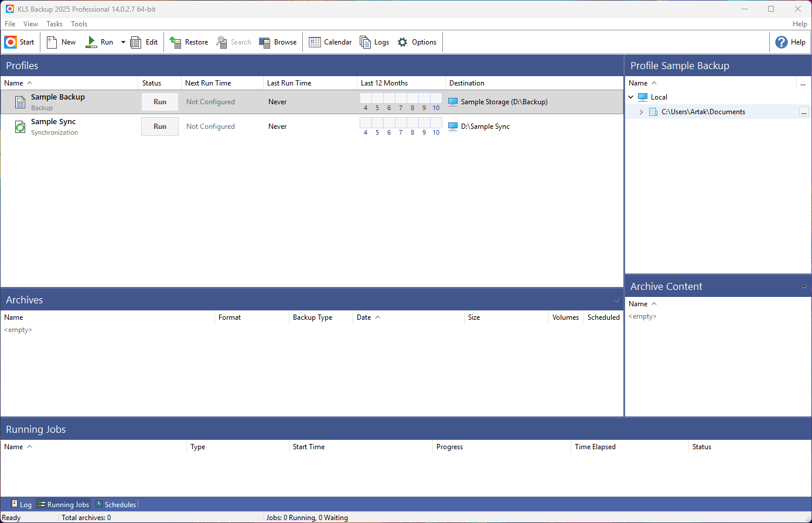The image size is (812, 523).
Task: Run the Sample Backup profile
Action: coord(160,102)
